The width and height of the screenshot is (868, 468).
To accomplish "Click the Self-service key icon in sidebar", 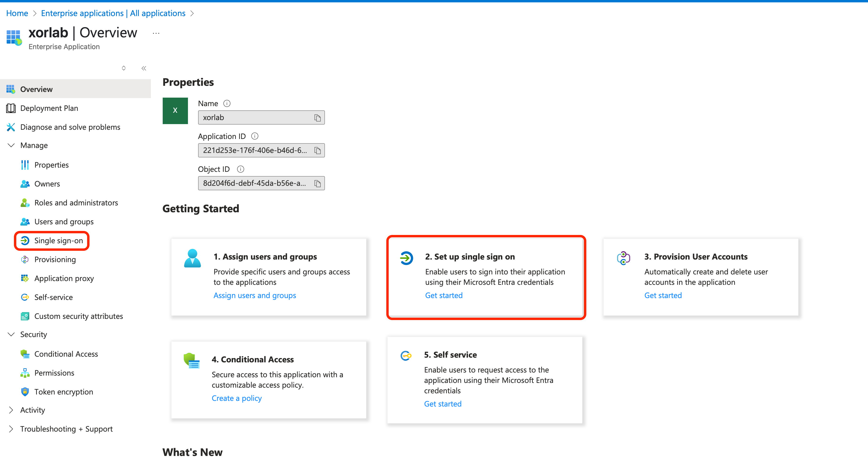I will 25,297.
